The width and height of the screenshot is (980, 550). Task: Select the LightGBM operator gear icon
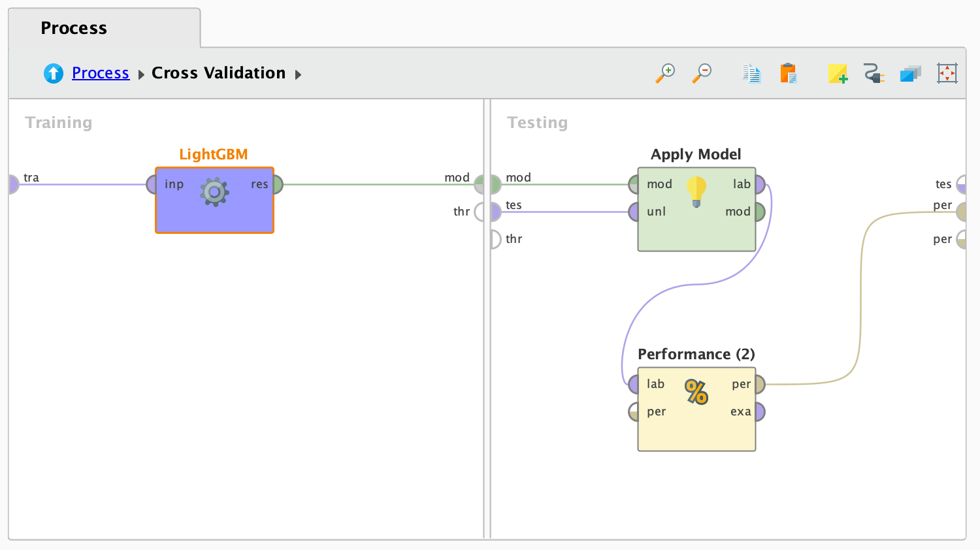pyautogui.click(x=214, y=191)
